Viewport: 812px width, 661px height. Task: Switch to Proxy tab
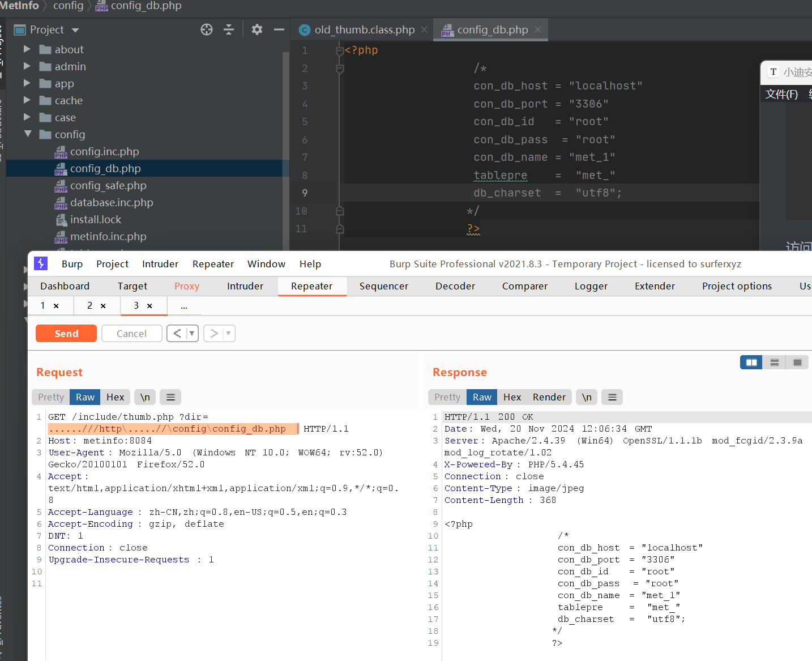pyautogui.click(x=187, y=286)
